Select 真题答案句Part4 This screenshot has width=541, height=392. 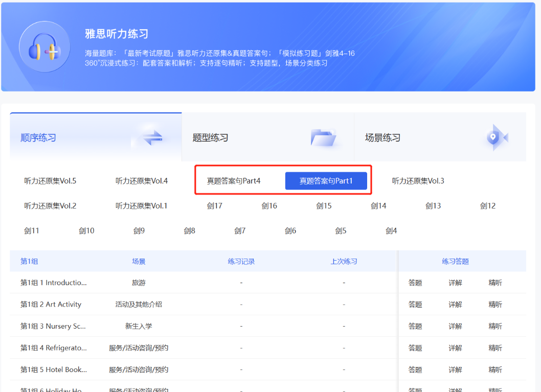(234, 180)
